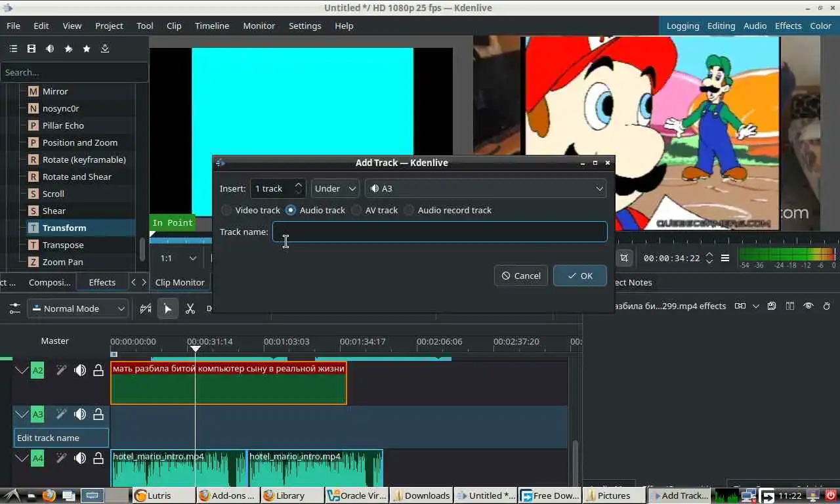Image resolution: width=840 pixels, height=504 pixels.
Task: Open timeline track settings sliders icon
Action: point(14,308)
